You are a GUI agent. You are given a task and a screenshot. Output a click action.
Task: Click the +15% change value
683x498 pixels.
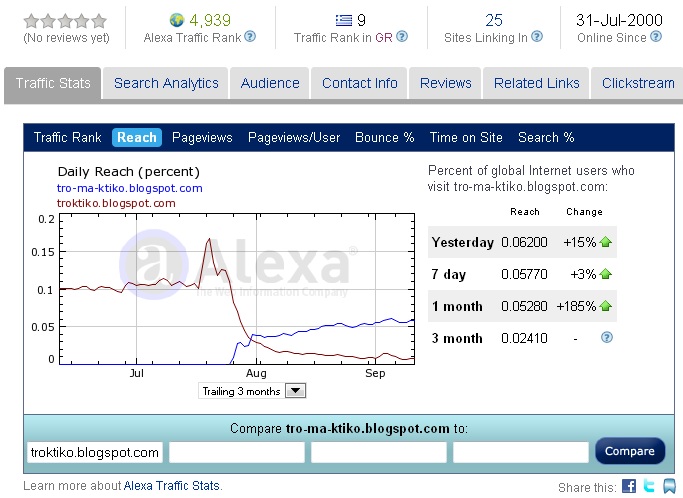pos(579,242)
